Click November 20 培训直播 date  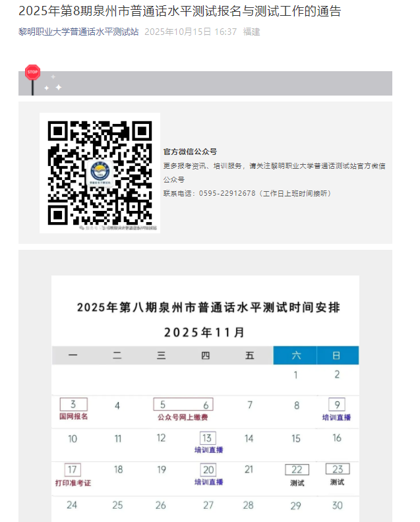[x=208, y=470]
